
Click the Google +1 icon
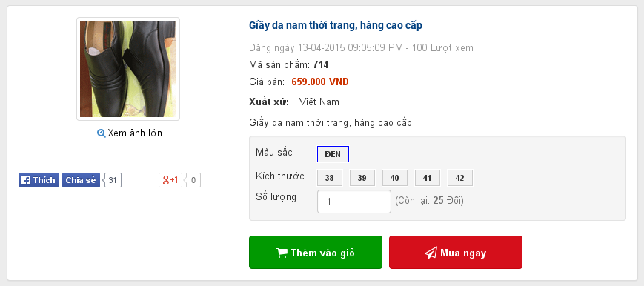(x=170, y=180)
